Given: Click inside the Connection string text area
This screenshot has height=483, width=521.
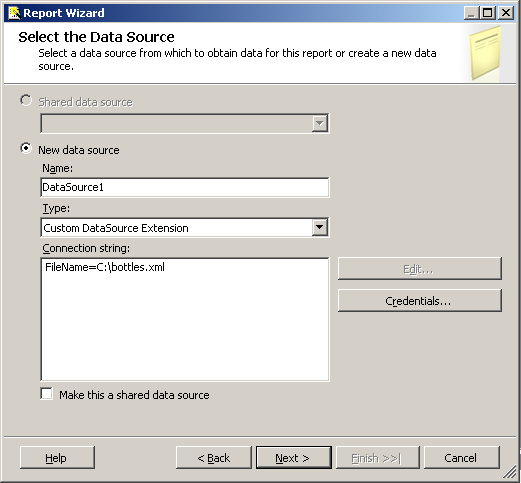Looking at the screenshot, I should tap(185, 319).
